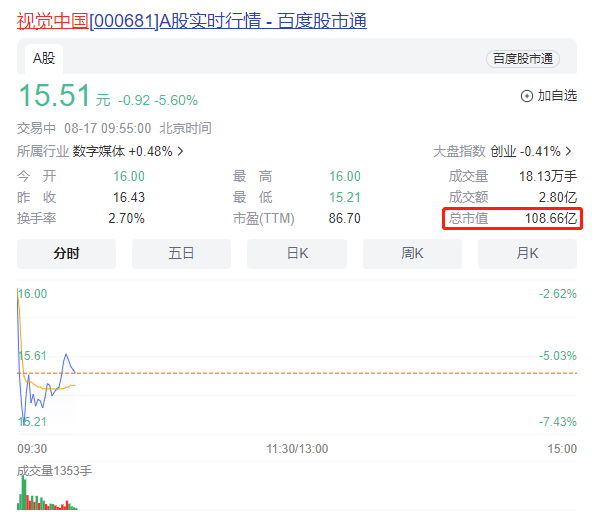
Task: Switch to the 五日 chart tab
Action: click(x=181, y=253)
